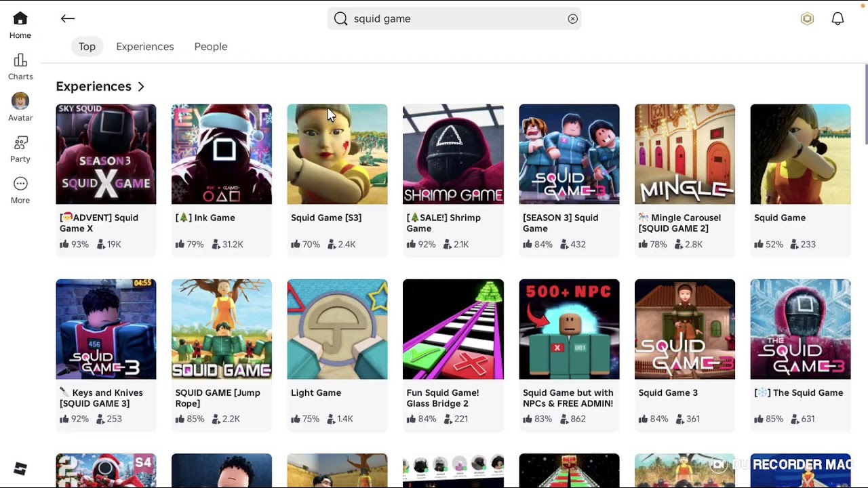Click the '31.2K' player count on Ink Game
Viewport: 868px width, 488px height.
tap(233, 245)
